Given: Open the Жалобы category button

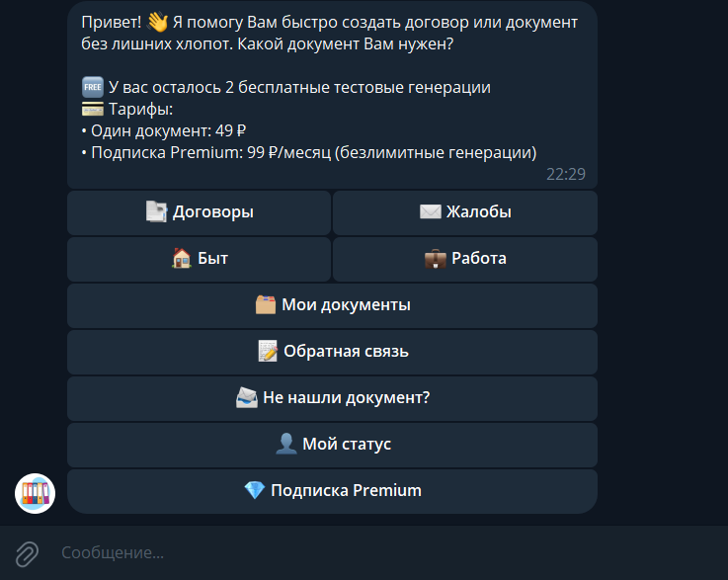Looking at the screenshot, I should [465, 211].
